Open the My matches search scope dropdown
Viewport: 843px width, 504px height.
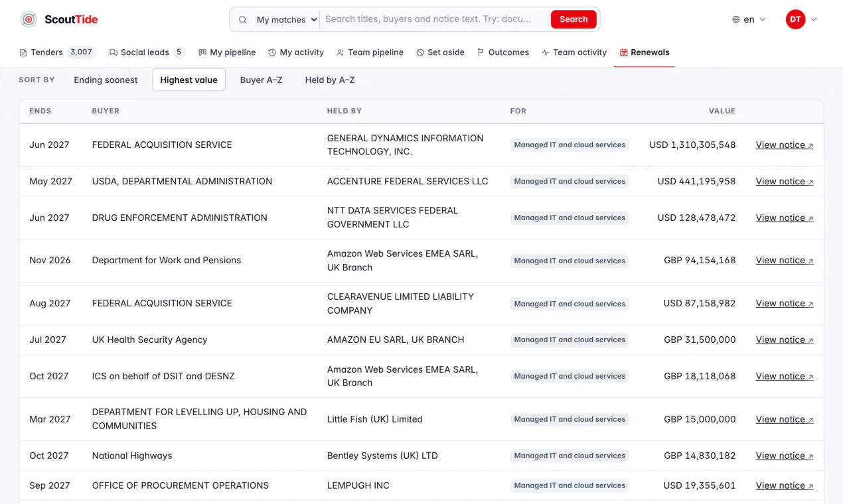(287, 20)
